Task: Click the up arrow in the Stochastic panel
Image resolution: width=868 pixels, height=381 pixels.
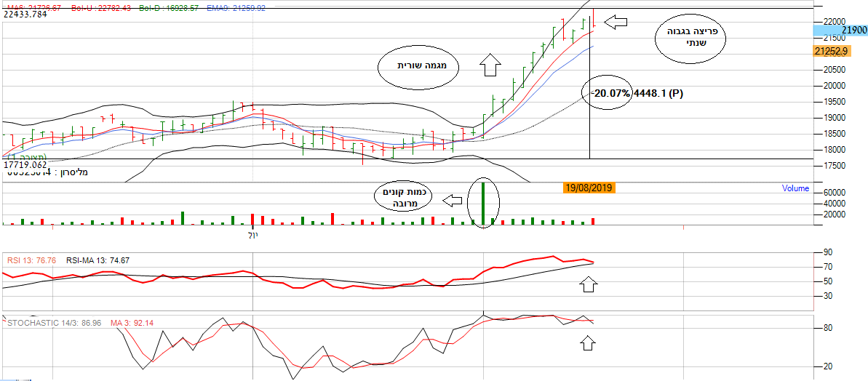Action: click(x=588, y=342)
